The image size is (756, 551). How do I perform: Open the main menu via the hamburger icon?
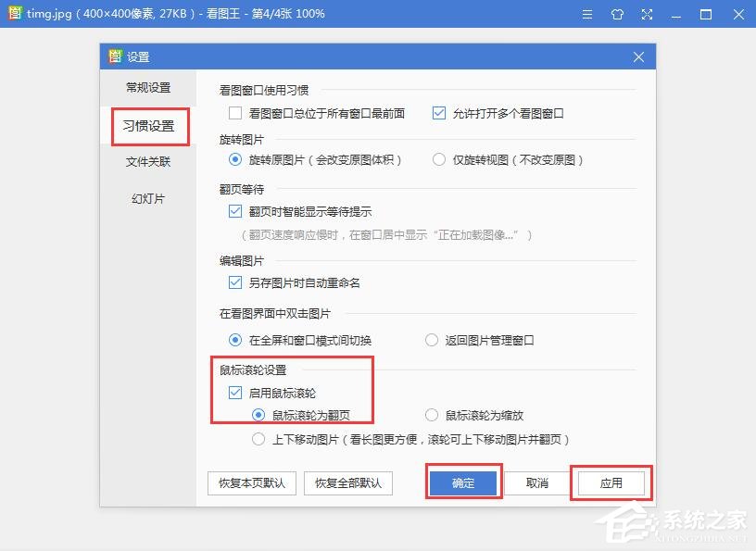pos(589,13)
